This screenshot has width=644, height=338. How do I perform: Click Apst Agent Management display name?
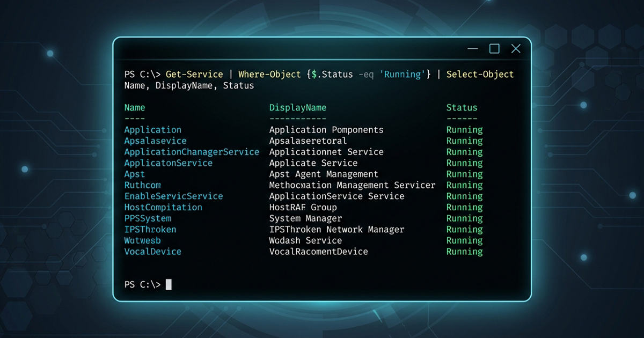[324, 174]
